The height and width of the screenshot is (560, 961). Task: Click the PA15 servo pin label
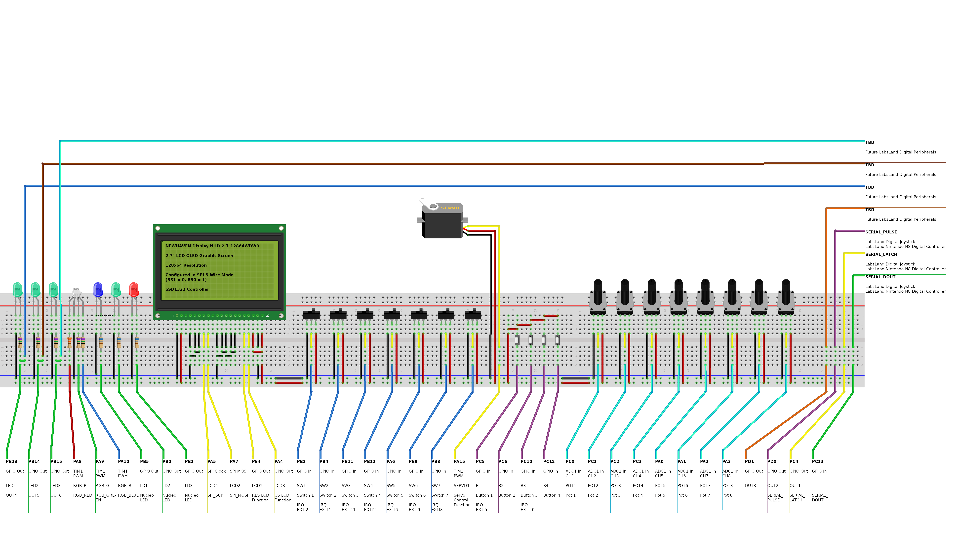(459, 461)
